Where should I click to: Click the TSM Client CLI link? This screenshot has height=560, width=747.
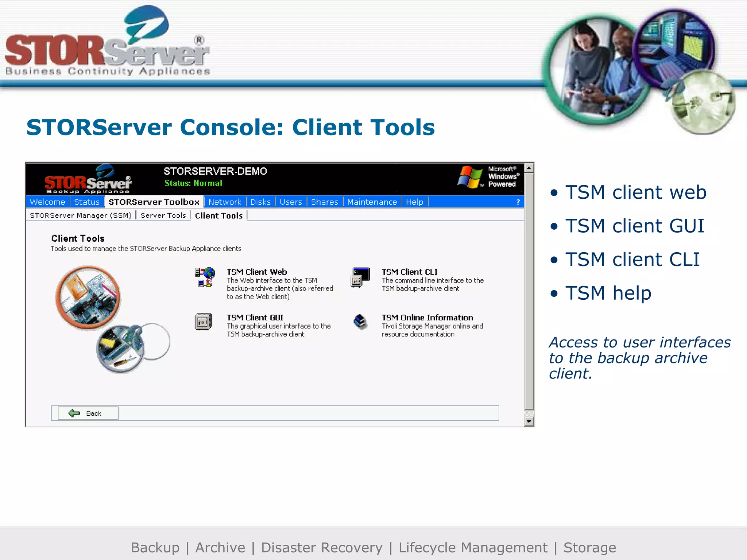tap(410, 272)
